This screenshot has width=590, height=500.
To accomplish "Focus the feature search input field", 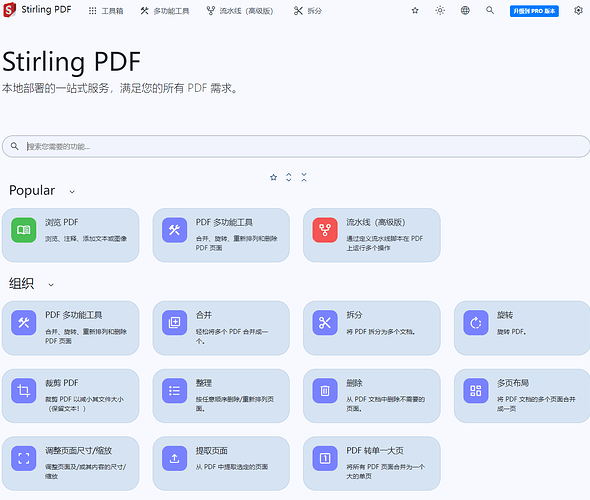I will pos(296,146).
